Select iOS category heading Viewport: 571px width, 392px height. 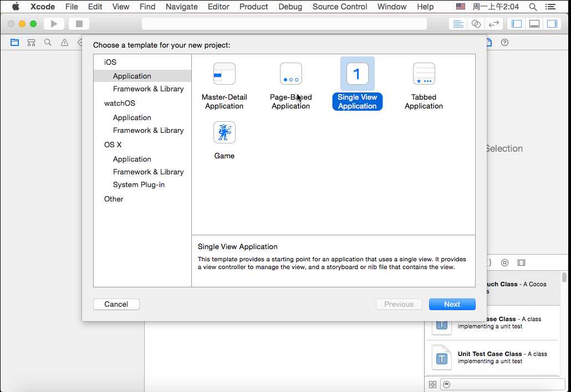pyautogui.click(x=110, y=62)
